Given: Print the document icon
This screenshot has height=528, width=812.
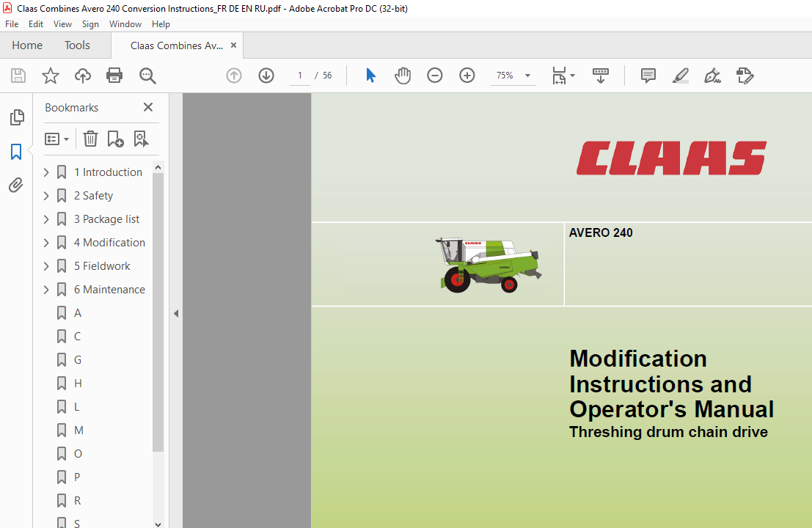Looking at the screenshot, I should point(114,76).
